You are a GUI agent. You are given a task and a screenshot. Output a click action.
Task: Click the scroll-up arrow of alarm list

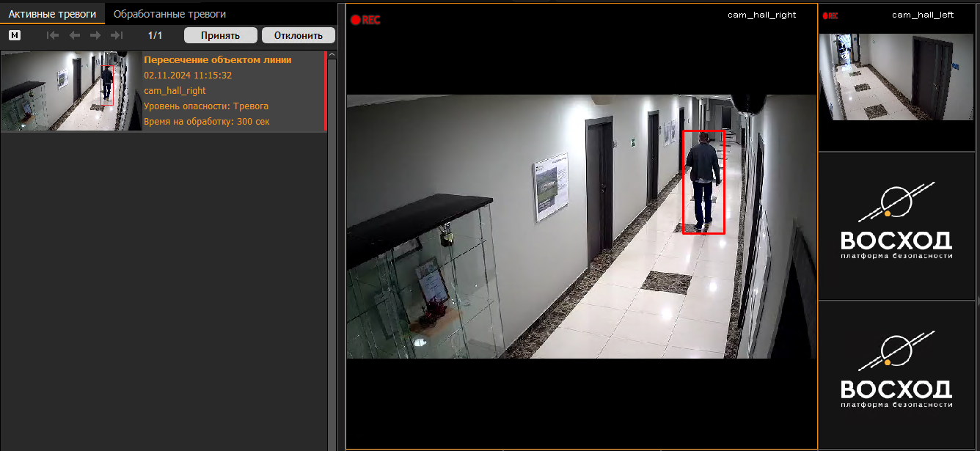332,55
